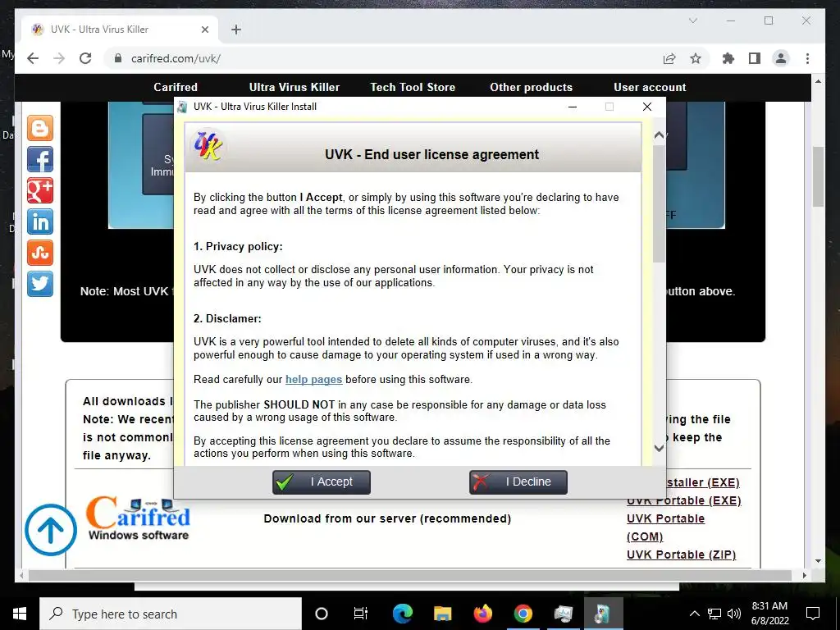Click the UVK Portable (ZIP) download link

[681, 555]
